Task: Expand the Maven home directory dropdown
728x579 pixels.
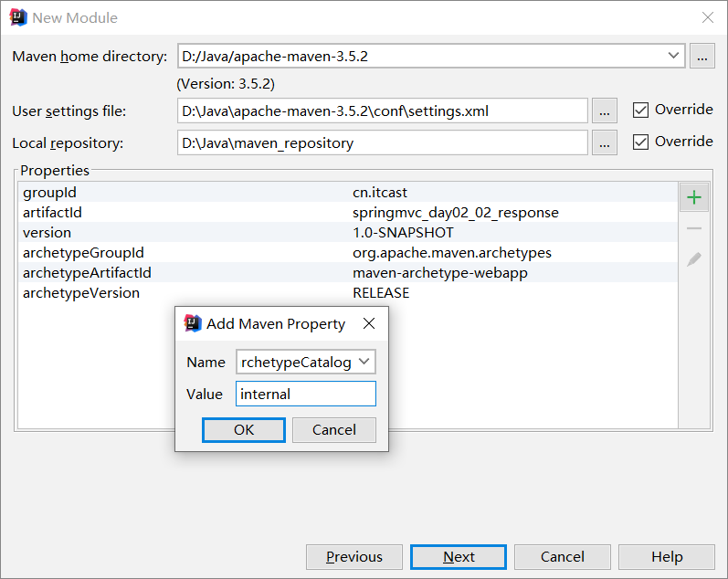Action: [673, 56]
